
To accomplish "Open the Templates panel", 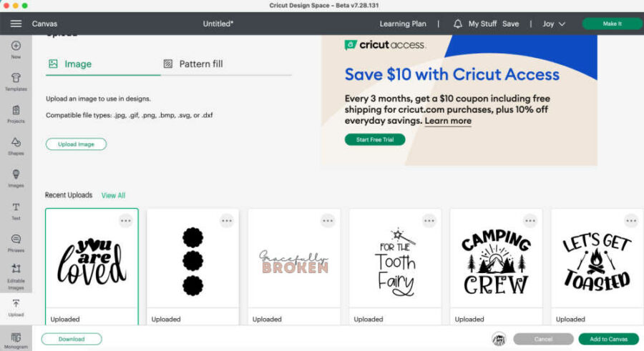I will click(x=16, y=81).
